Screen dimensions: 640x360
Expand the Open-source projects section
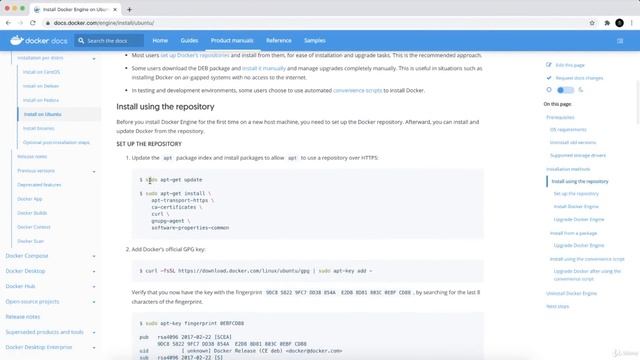(x=94, y=302)
